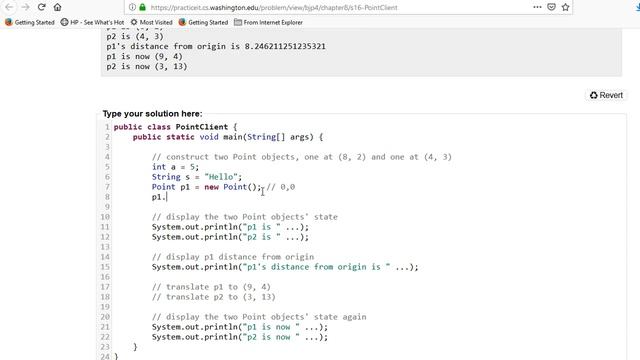Click println "p1's distance from origin is" line
Viewport: 640px width, 360px height.
285,267
